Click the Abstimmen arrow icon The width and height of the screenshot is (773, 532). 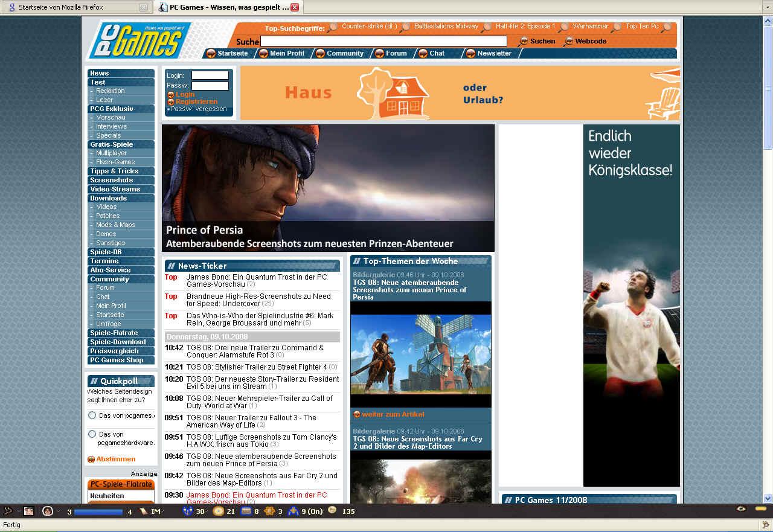point(91,460)
